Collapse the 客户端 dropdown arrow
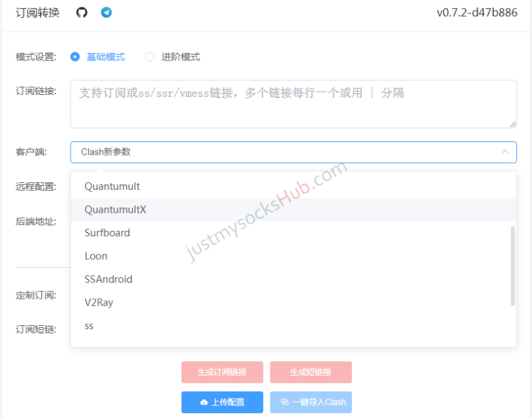Screen dimensions: 532x418 point(504,152)
